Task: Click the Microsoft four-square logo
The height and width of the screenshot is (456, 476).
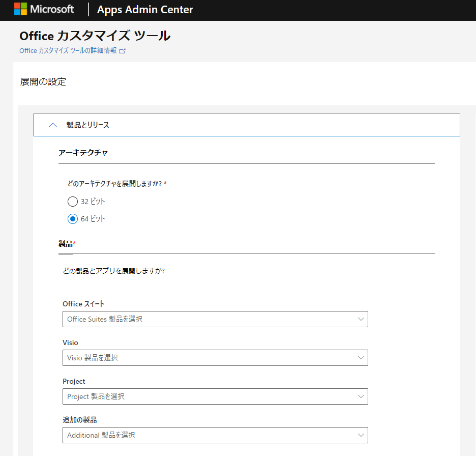Action: tap(19, 9)
